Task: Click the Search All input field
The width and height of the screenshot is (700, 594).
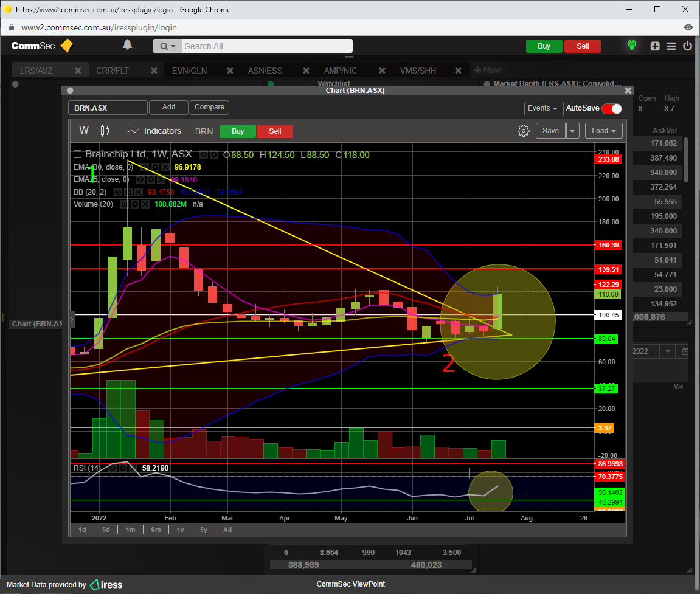Action: [267, 46]
